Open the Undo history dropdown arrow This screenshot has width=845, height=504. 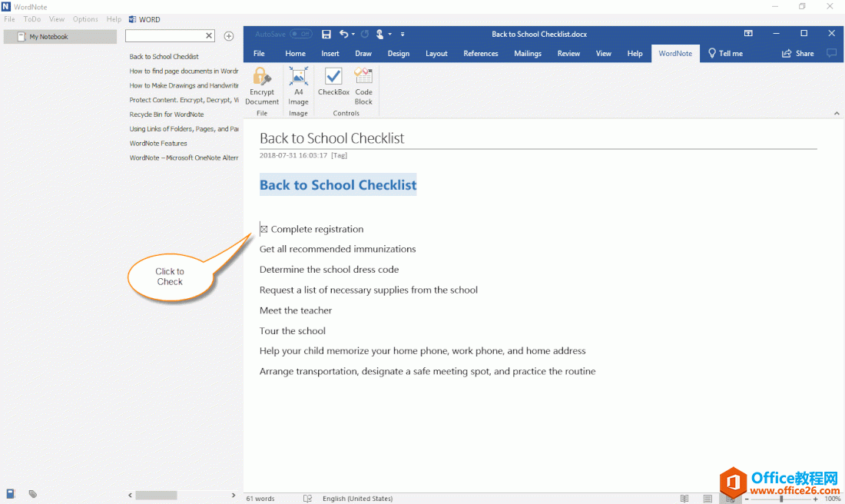click(353, 34)
